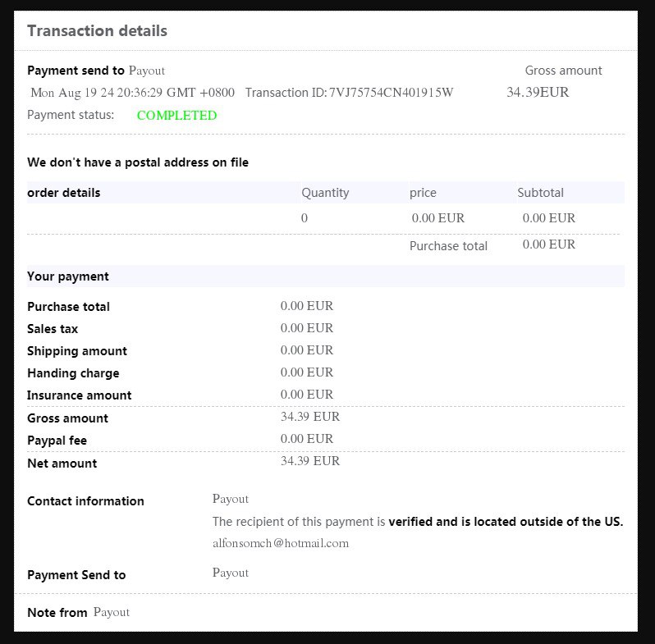
Task: Click the price column header
Action: [423, 193]
